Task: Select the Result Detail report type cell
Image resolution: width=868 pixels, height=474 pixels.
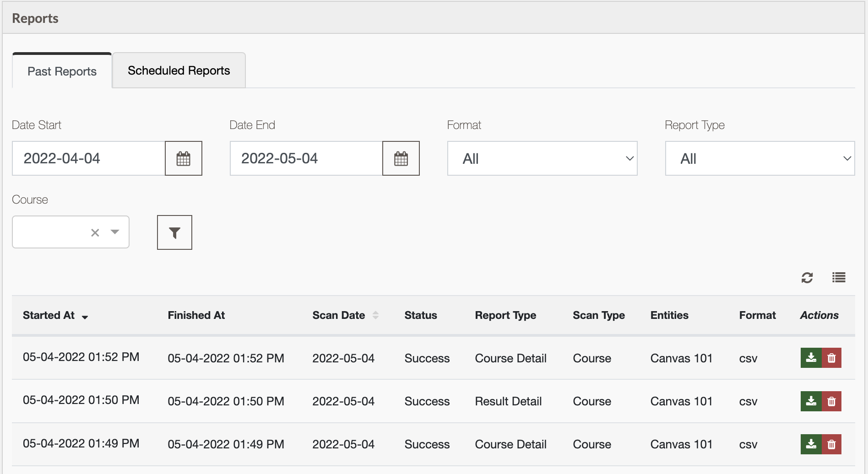Action: pyautogui.click(x=508, y=401)
